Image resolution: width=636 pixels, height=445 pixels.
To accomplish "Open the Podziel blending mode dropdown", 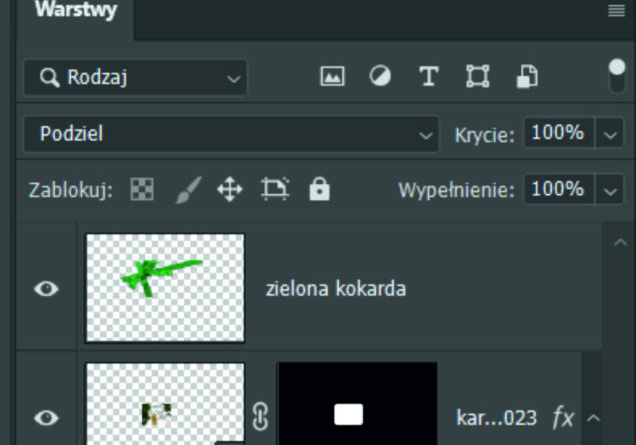I will coord(231,134).
